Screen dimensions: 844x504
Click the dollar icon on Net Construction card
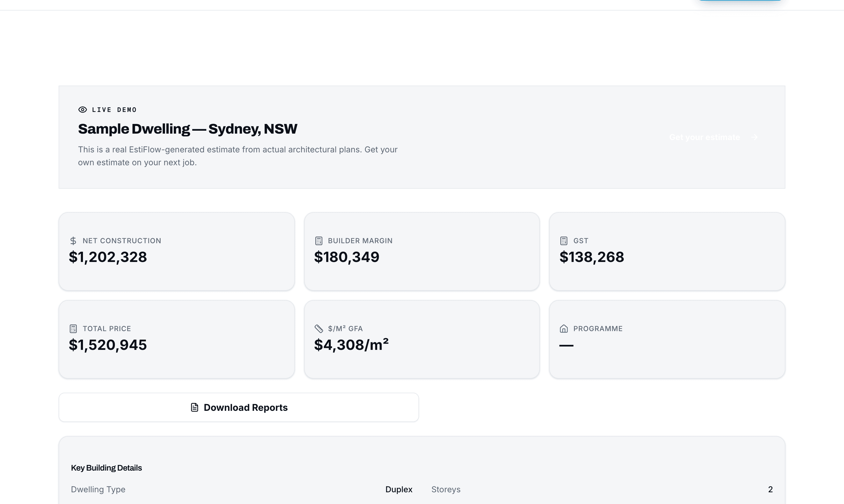point(73,241)
